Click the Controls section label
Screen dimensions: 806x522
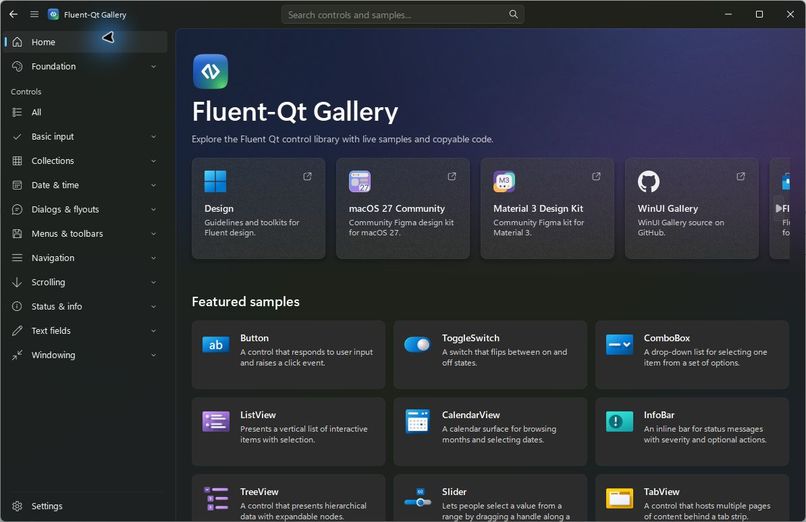[26, 91]
